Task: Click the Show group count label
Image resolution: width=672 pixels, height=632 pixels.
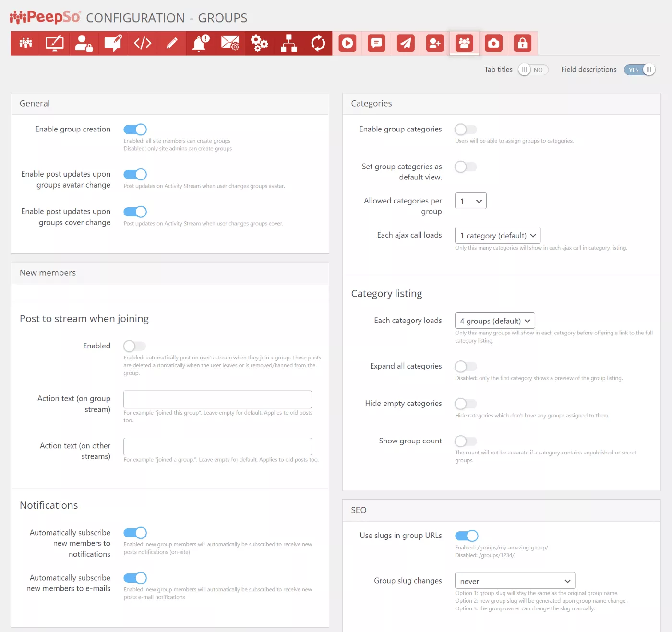Action: [410, 441]
